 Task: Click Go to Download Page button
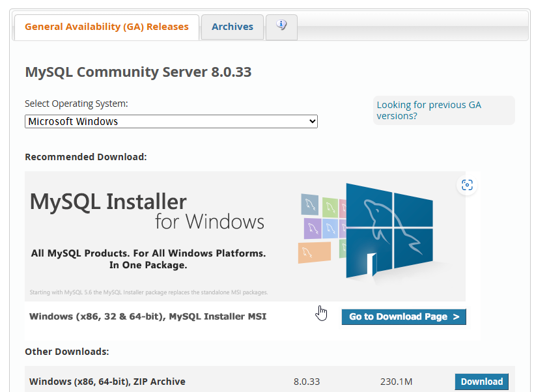point(404,316)
